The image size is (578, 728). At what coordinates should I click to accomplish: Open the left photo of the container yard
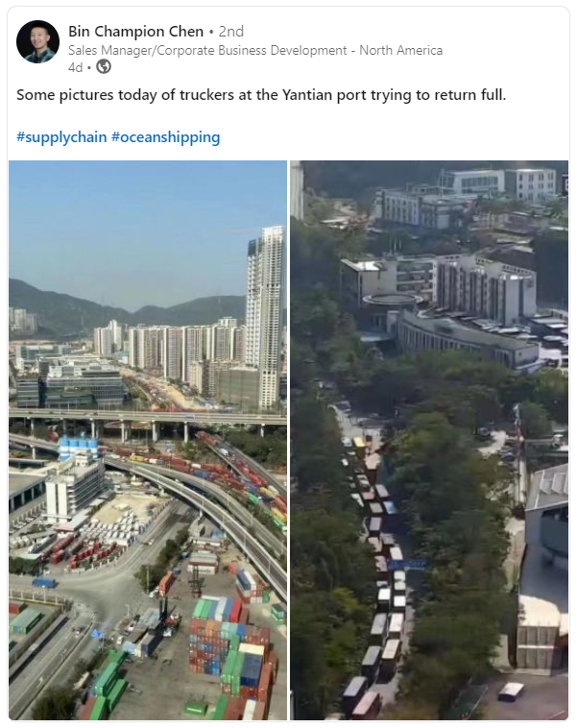[148, 440]
